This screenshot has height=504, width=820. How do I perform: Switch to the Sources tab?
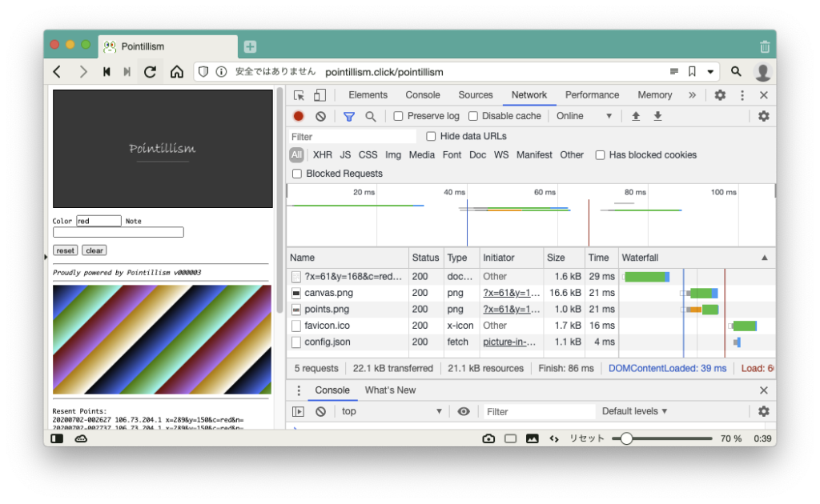pos(476,95)
